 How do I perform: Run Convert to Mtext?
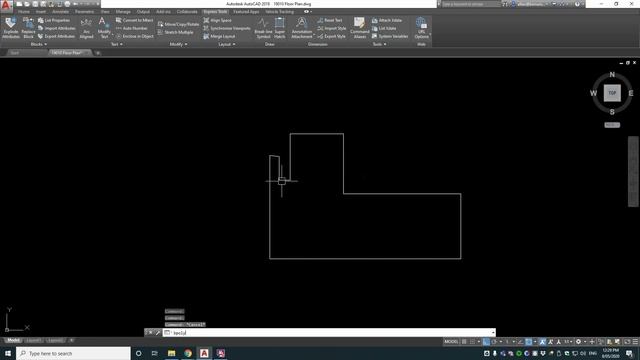click(x=134, y=20)
